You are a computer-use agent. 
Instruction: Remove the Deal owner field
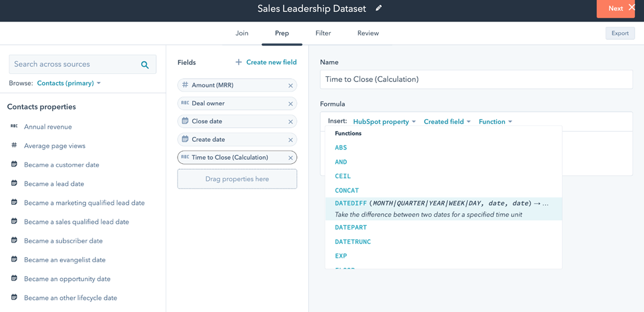(290, 103)
